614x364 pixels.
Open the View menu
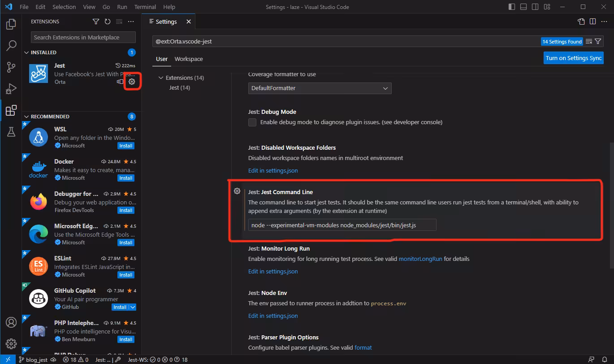pyautogui.click(x=89, y=7)
